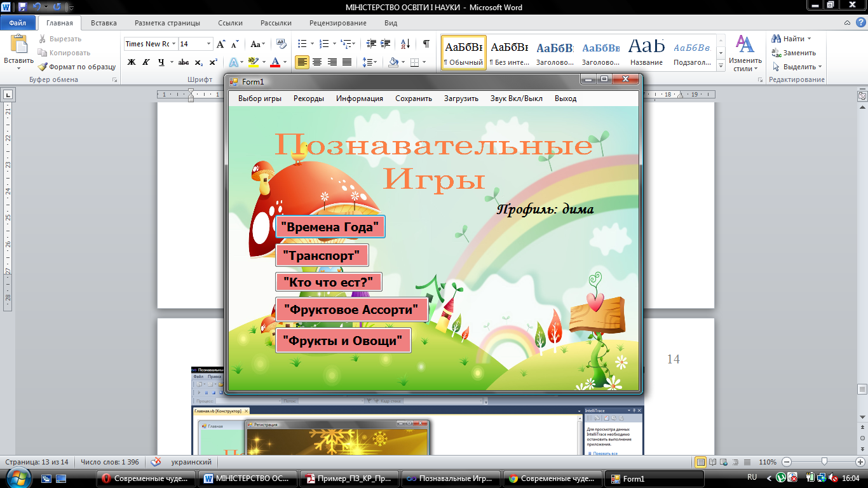Click the increase indent icon

coord(386,44)
